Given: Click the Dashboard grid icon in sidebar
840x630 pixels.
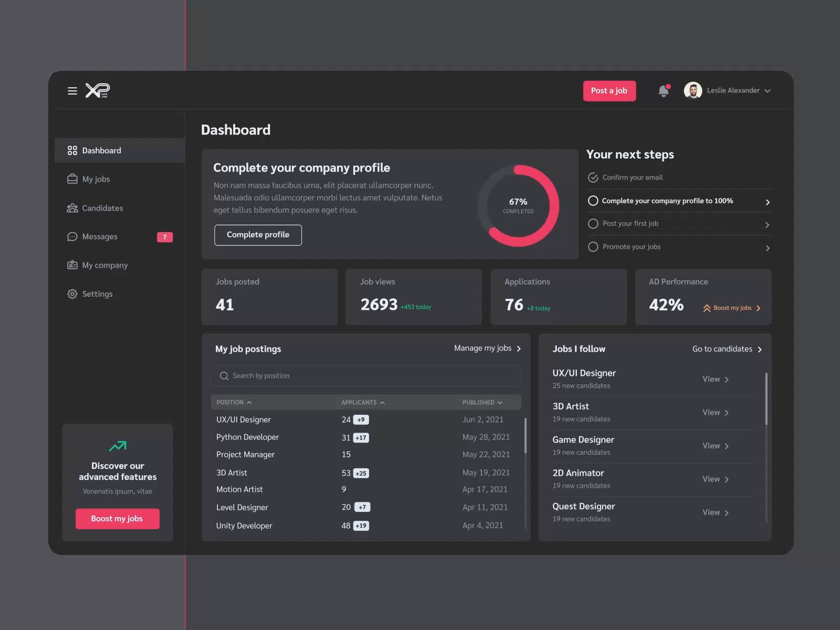Looking at the screenshot, I should point(72,151).
